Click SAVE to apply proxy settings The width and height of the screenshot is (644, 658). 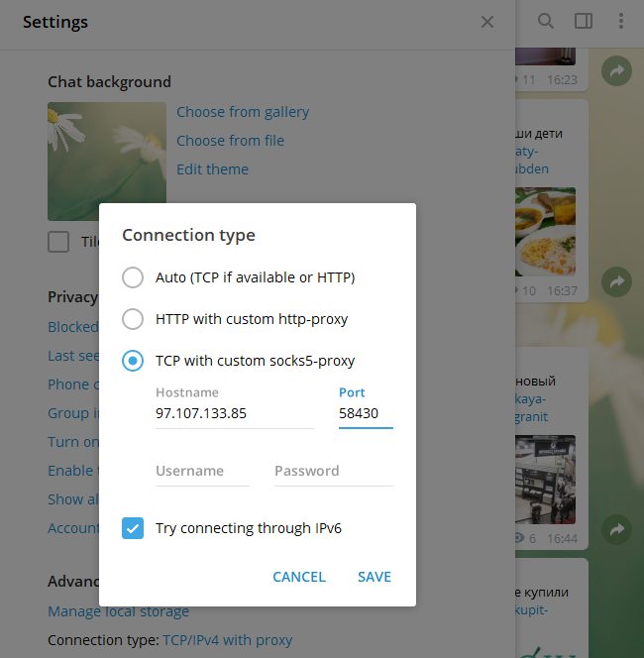click(375, 577)
